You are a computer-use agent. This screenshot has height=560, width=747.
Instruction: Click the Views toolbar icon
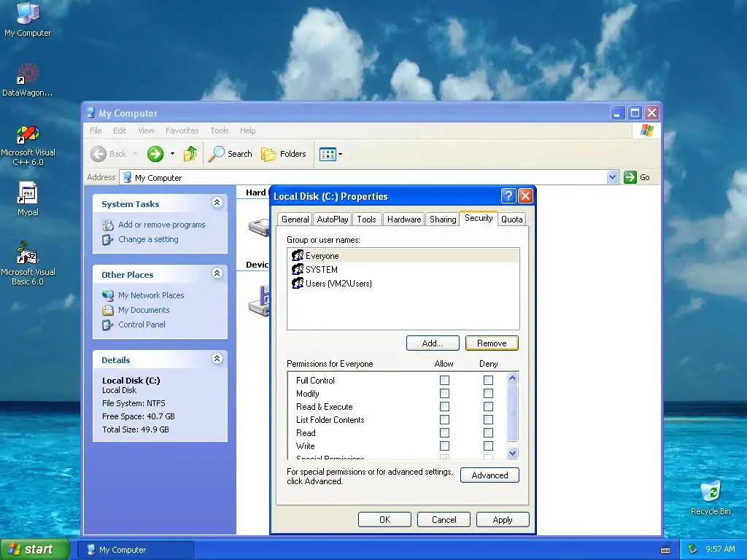[x=328, y=154]
